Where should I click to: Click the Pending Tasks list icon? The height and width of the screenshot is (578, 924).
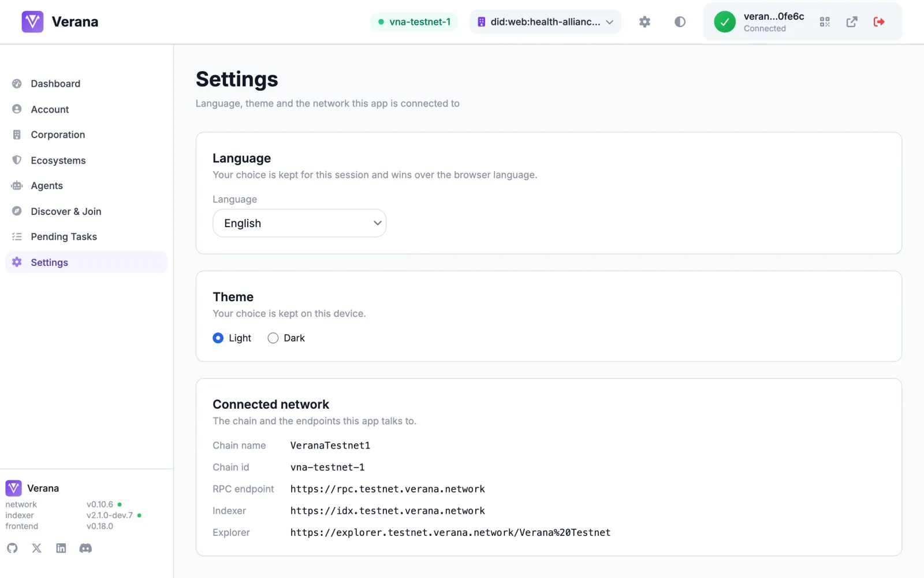17,236
